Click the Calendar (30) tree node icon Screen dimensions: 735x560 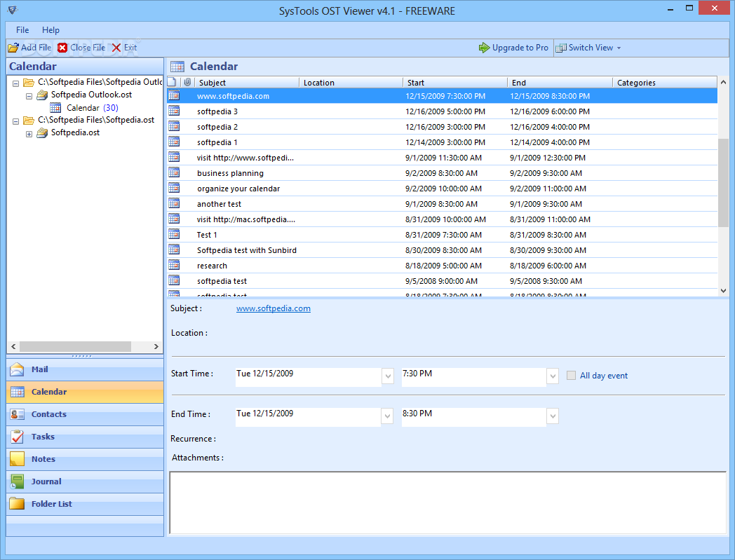55,108
